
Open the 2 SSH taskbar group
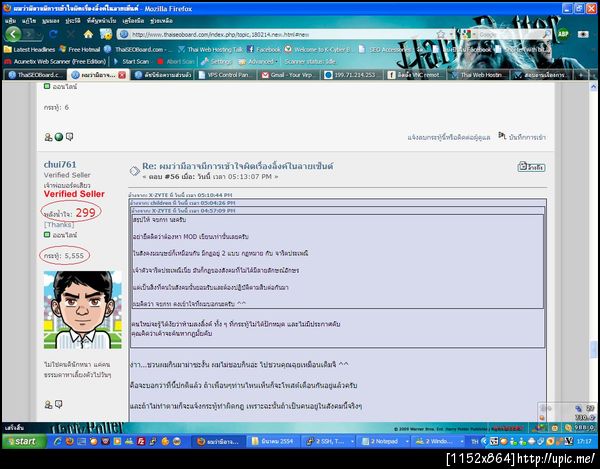tap(330, 441)
